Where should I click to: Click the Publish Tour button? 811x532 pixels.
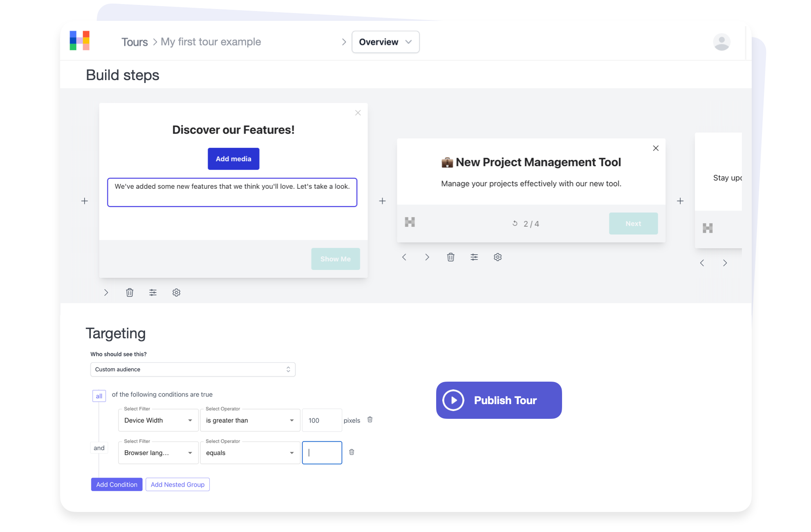tap(499, 400)
